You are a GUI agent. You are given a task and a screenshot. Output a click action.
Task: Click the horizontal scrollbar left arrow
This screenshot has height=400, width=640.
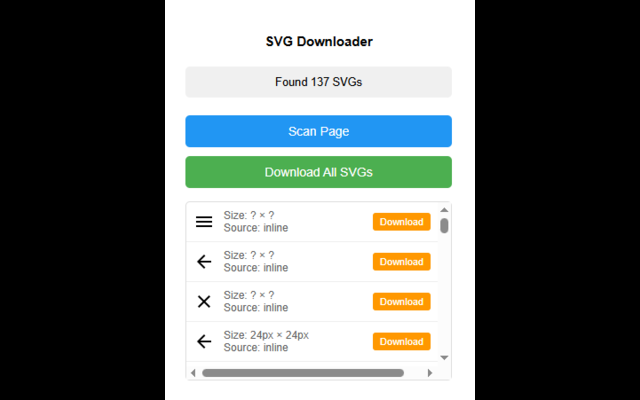pyautogui.click(x=193, y=373)
